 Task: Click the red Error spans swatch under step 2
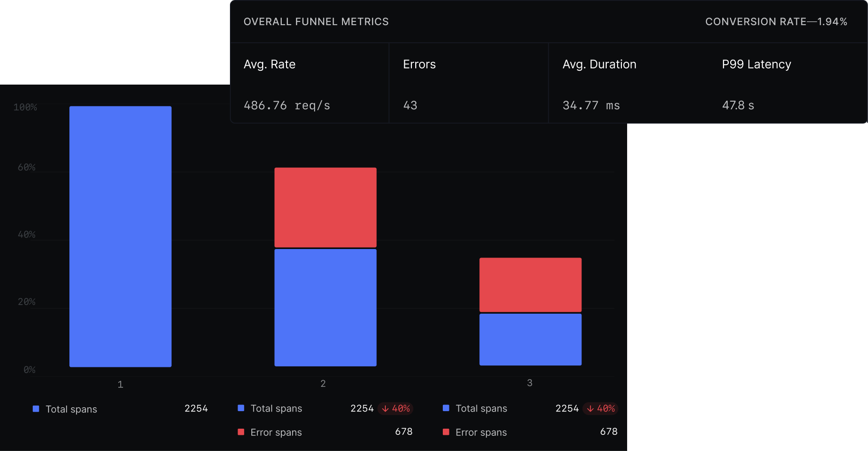tap(241, 432)
